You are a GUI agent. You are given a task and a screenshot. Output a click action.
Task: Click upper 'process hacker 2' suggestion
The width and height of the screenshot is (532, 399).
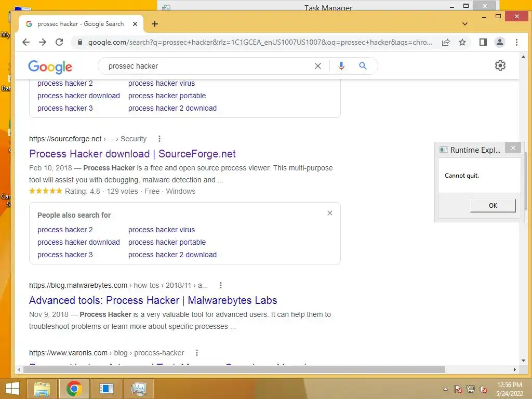pyautogui.click(x=65, y=83)
